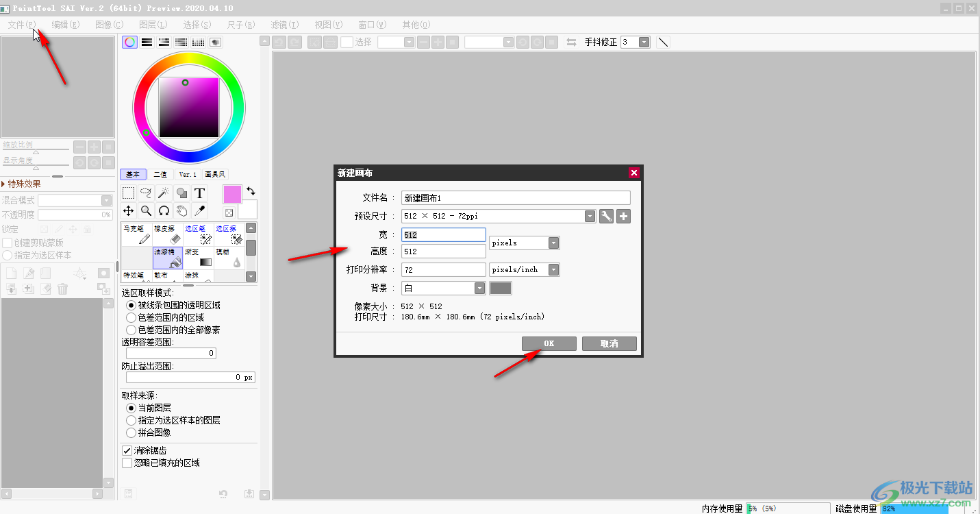
Task: Select the 选区笔 selection pen
Action: pyautogui.click(x=199, y=234)
